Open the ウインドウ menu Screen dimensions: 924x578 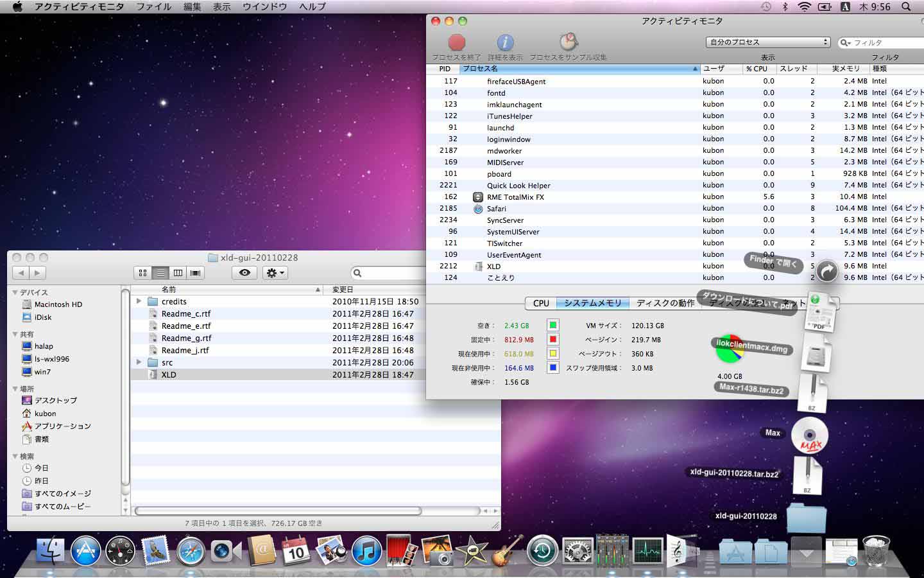click(x=265, y=6)
